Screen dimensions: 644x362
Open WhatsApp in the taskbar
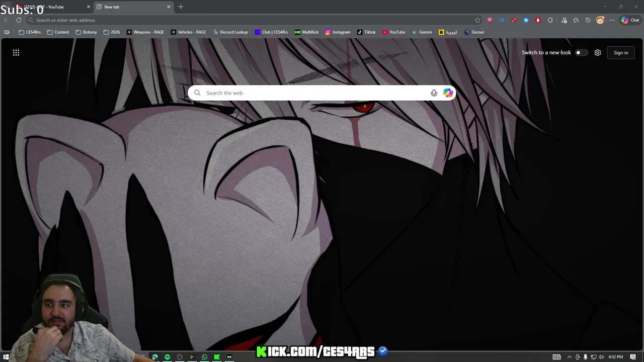[204, 357]
